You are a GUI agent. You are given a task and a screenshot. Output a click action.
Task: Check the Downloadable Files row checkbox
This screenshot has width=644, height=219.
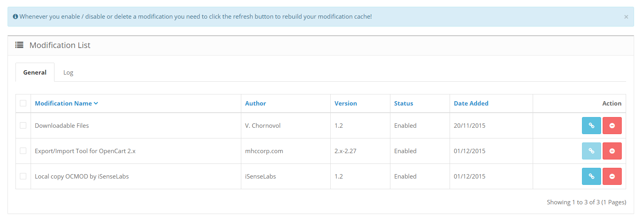[23, 125]
